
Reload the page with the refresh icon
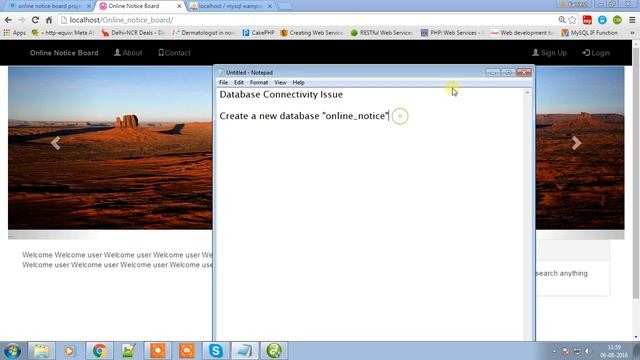[x=36, y=20]
